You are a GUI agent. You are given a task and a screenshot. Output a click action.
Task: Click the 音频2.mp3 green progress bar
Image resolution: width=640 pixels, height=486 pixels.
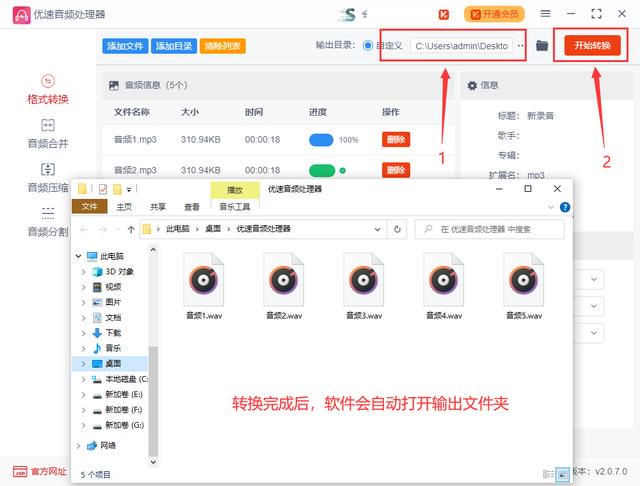tap(322, 171)
